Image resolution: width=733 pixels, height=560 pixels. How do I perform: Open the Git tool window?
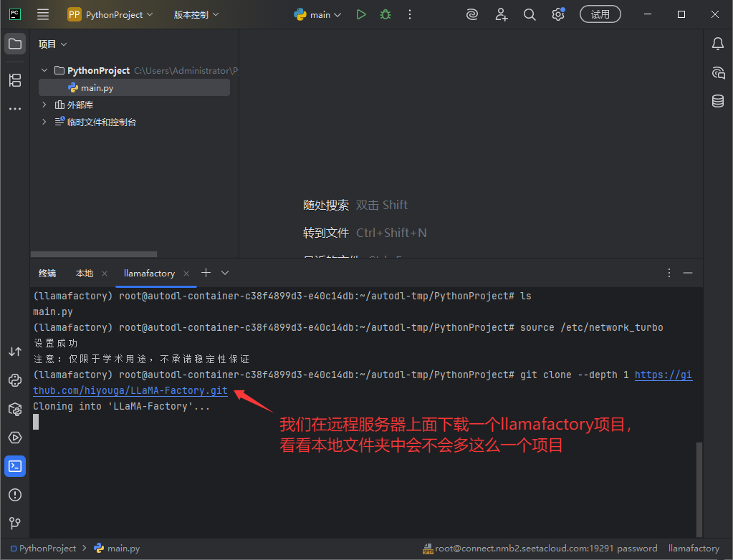click(15, 523)
